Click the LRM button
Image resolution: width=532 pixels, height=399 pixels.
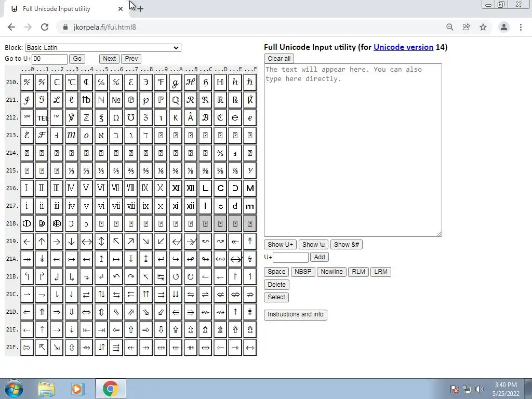coord(381,272)
